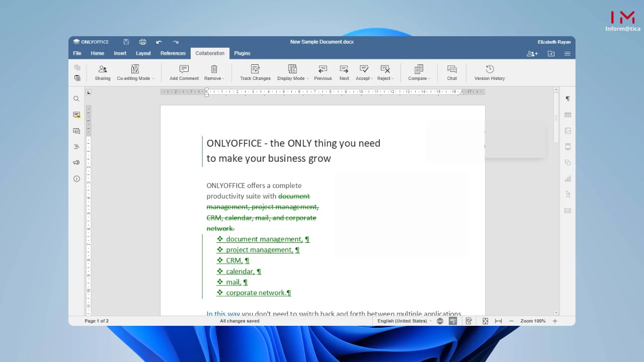Open Chart settings in right sidebar

click(x=568, y=178)
